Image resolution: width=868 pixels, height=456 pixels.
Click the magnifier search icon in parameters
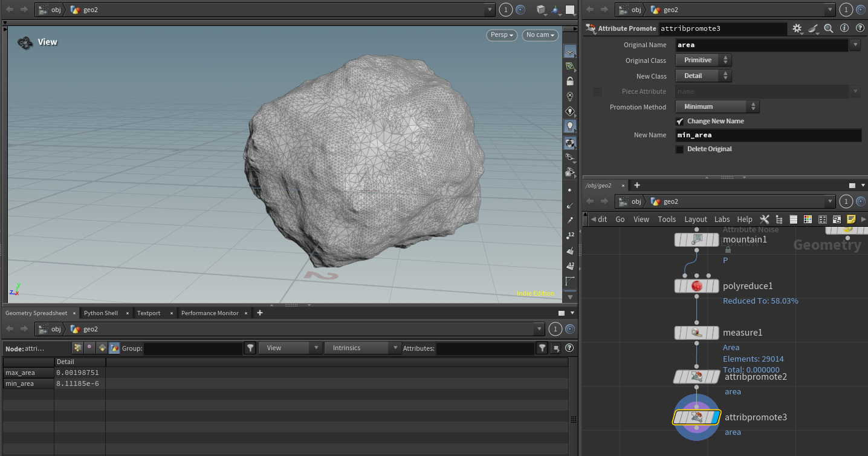point(829,28)
